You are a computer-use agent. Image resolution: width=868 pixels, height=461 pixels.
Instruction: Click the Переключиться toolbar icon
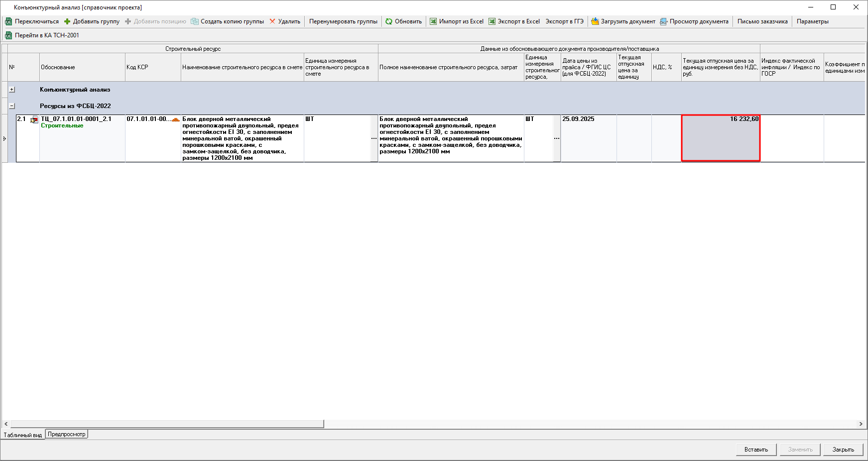[8, 21]
